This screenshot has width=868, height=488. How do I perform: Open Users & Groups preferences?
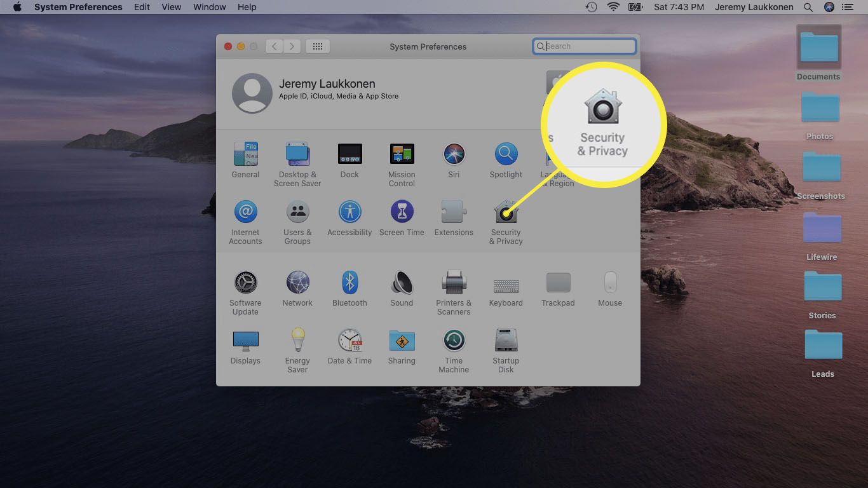point(297,222)
